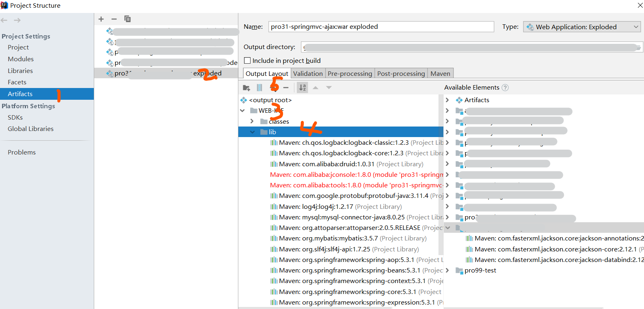
Task: Select the com.alibaba:jconsole:1.8.0 red entry
Action: click(357, 174)
